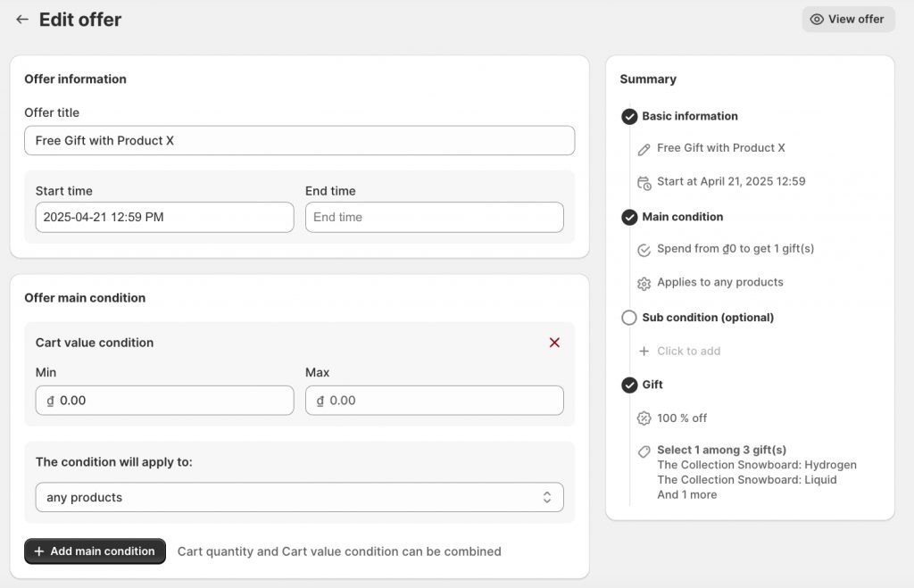Select the Gift checkmark step
Image resolution: width=914 pixels, height=588 pixels.
click(629, 385)
